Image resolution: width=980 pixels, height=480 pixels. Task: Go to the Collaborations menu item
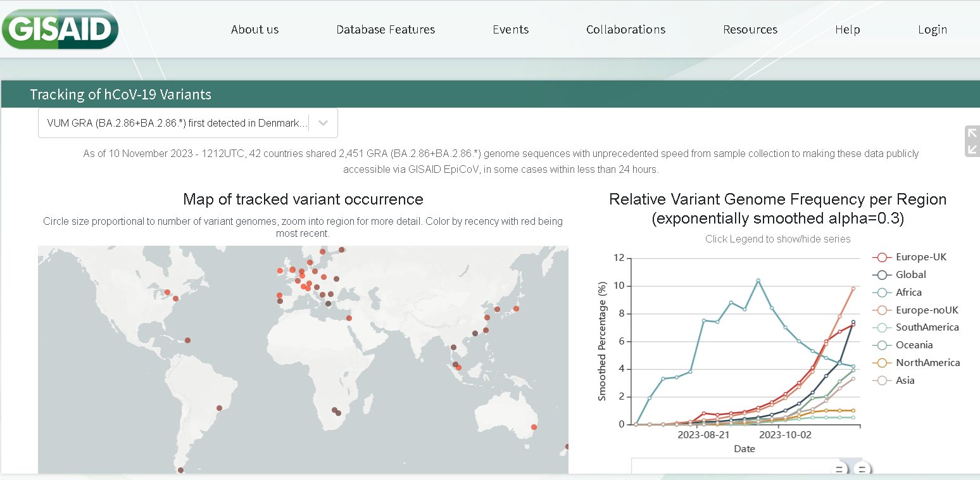(x=625, y=30)
